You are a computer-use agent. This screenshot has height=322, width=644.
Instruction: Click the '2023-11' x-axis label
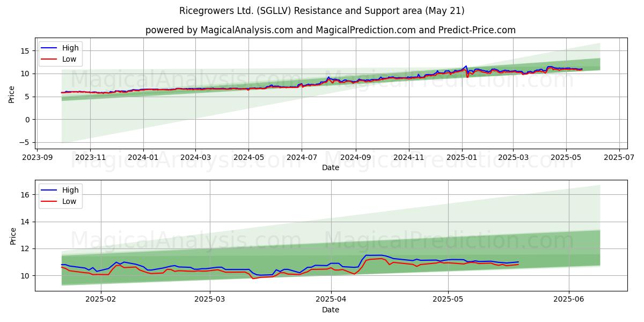(90, 157)
